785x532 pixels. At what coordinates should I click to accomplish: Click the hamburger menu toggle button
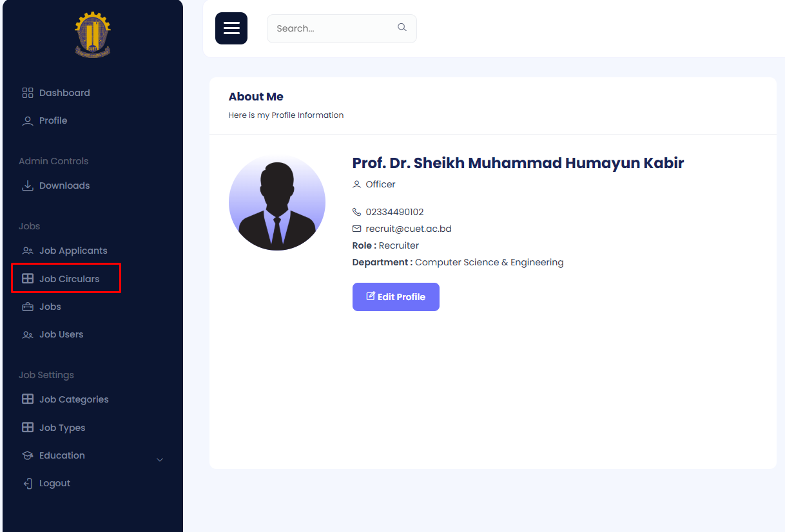[231, 28]
